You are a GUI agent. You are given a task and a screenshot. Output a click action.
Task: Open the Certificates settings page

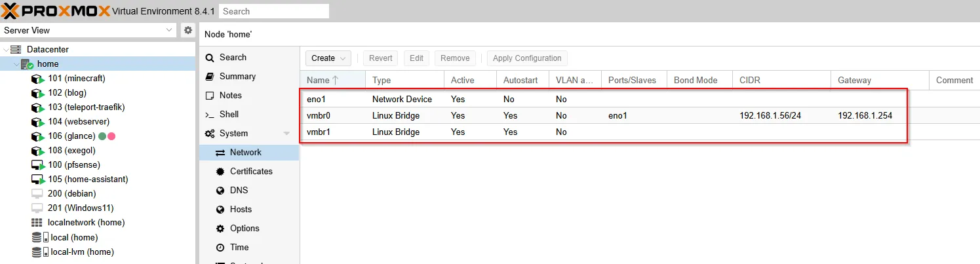tap(250, 172)
